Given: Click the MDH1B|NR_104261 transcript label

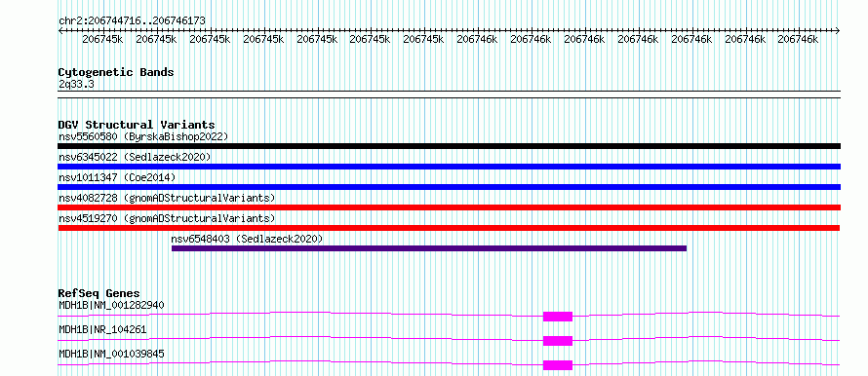Looking at the screenshot, I should tap(102, 329).
